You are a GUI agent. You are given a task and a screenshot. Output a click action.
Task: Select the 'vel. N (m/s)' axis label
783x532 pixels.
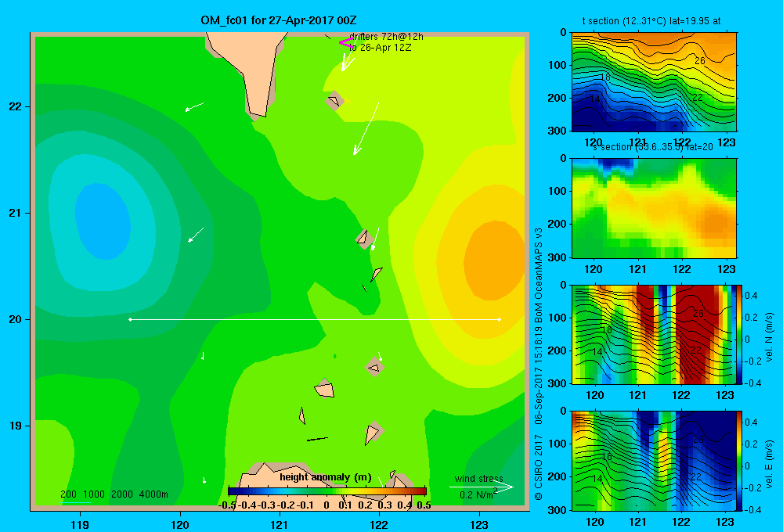pos(769,337)
